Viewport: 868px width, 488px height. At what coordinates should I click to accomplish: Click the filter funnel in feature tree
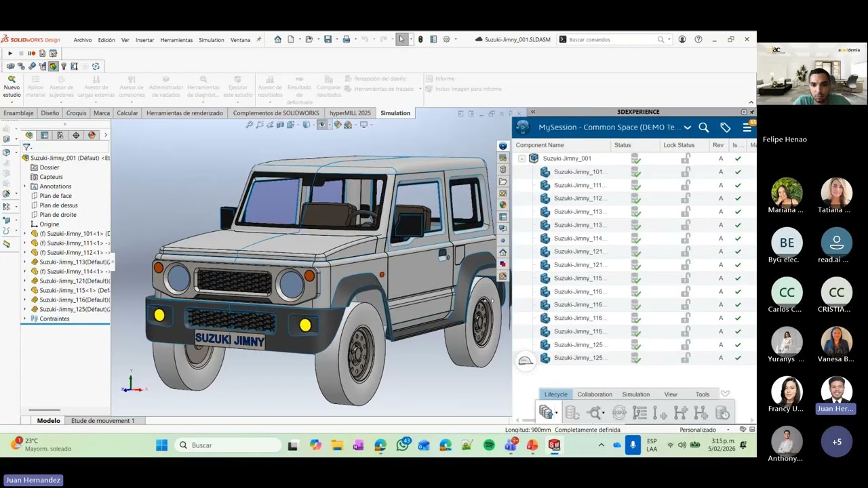(26, 147)
